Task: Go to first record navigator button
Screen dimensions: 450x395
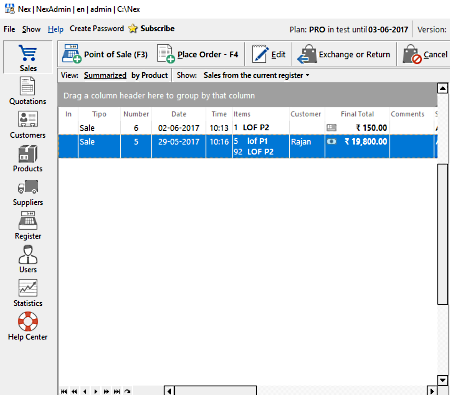Action: coord(64,391)
